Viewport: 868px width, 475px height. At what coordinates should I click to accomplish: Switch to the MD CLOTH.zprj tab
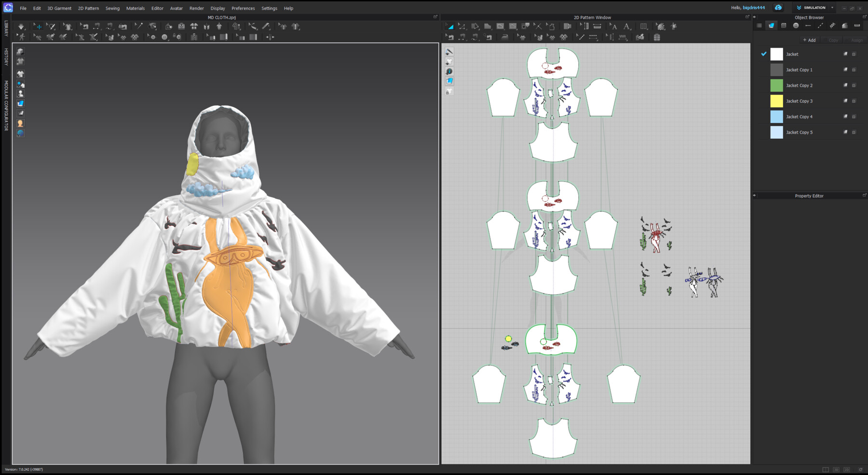pos(221,17)
